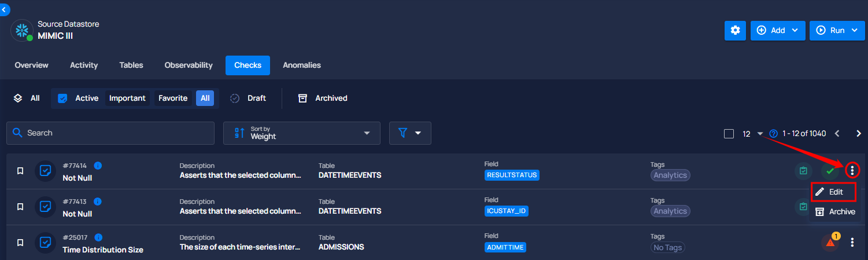Click the check type icon for #77413
The image size is (868, 260).
pyautogui.click(x=45, y=207)
